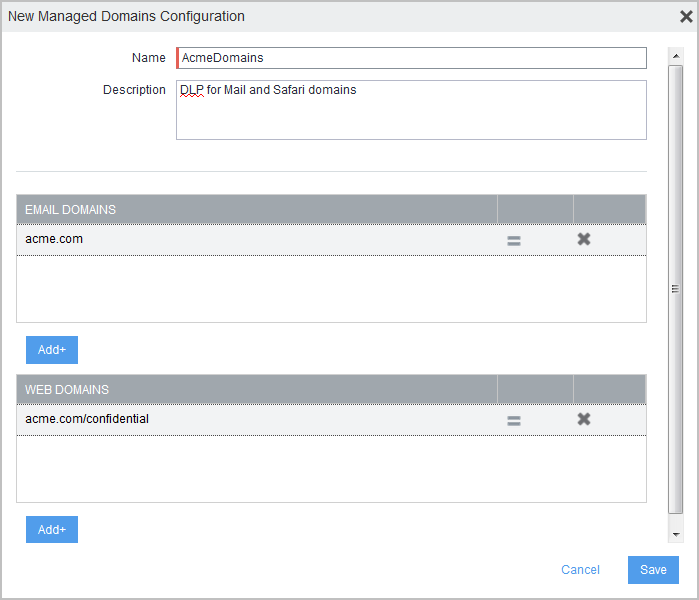Click the reorder handle for acme.com email domain
Image resolution: width=699 pixels, height=600 pixels.
(514, 241)
